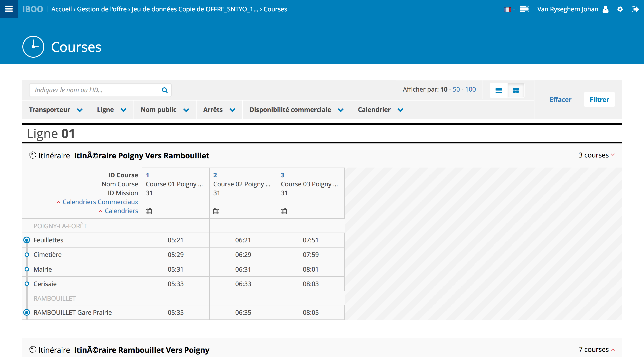Collapse the Calendriers Commerciaux row
644x357 pixels.
coord(97,202)
